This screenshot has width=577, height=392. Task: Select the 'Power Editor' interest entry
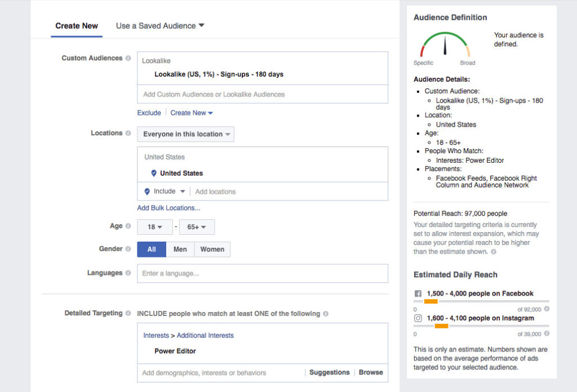tap(175, 351)
